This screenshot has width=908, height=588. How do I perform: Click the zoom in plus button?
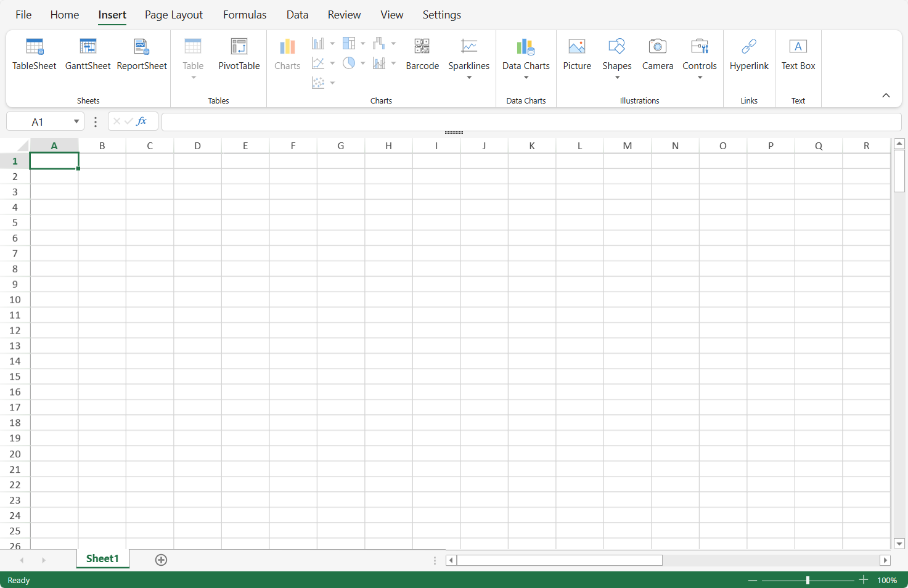(864, 580)
